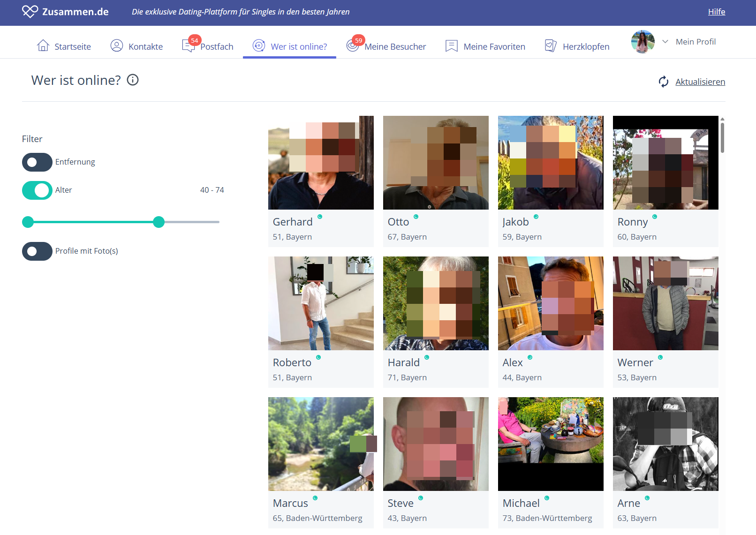Viewport: 756px width, 535px height.
Task: Turn on Profile mit Foto(s) toggle
Action: coord(37,251)
